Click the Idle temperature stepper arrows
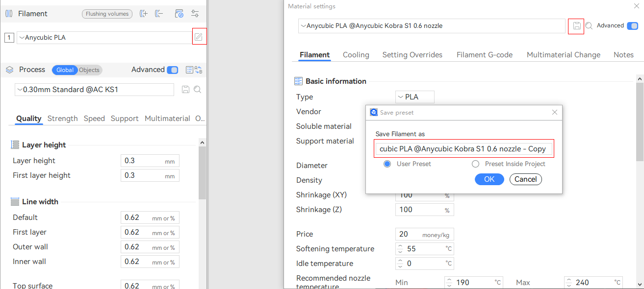 [x=401, y=264]
